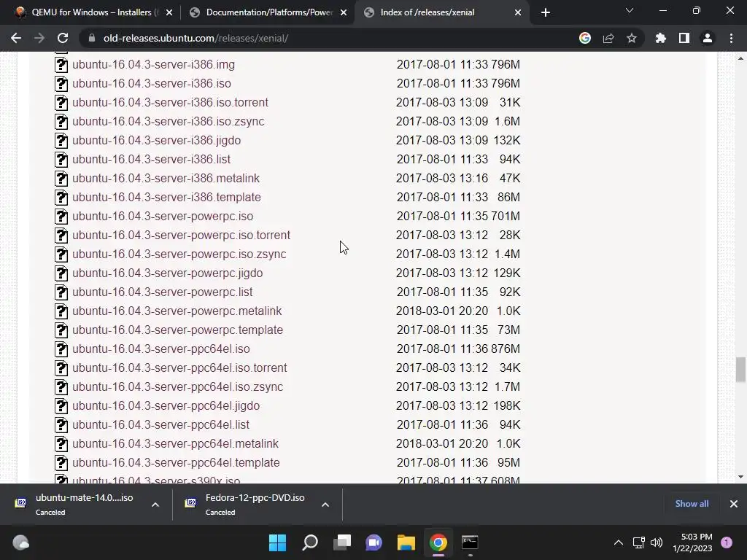Open the tab search dropdown
This screenshot has height=560, width=747.
pos(630,10)
